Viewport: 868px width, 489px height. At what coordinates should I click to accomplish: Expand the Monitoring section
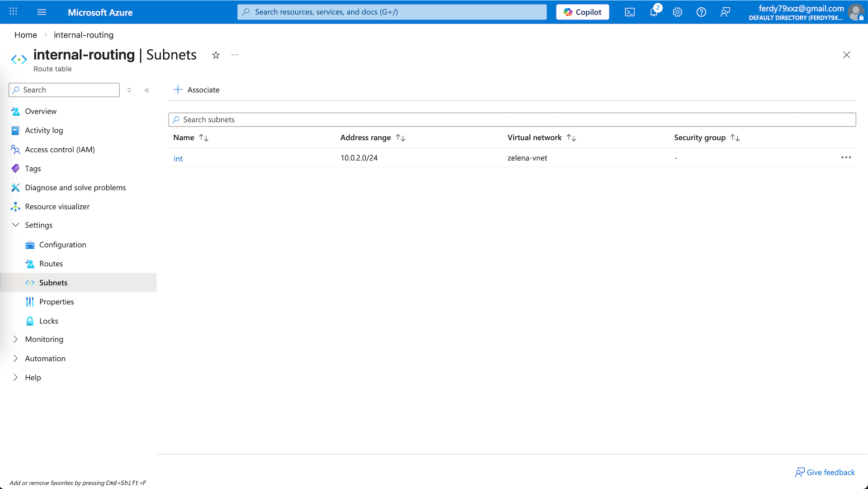pos(16,339)
